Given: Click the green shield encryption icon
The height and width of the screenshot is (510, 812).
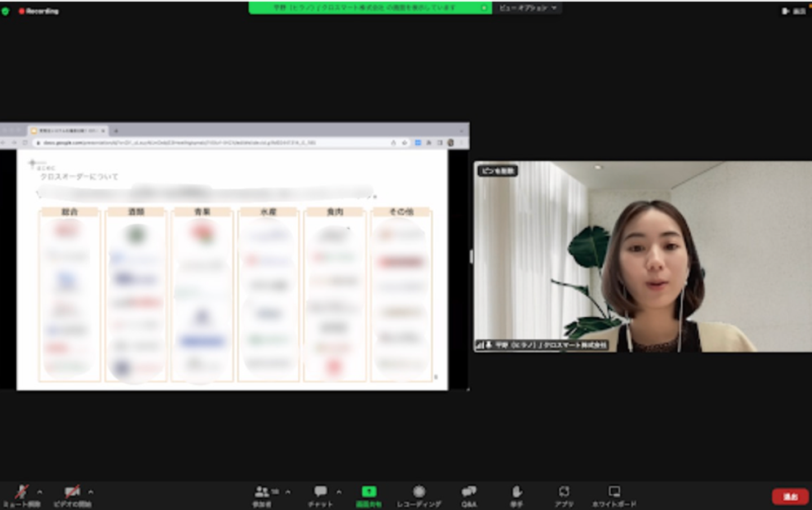Looking at the screenshot, I should 6,11.
